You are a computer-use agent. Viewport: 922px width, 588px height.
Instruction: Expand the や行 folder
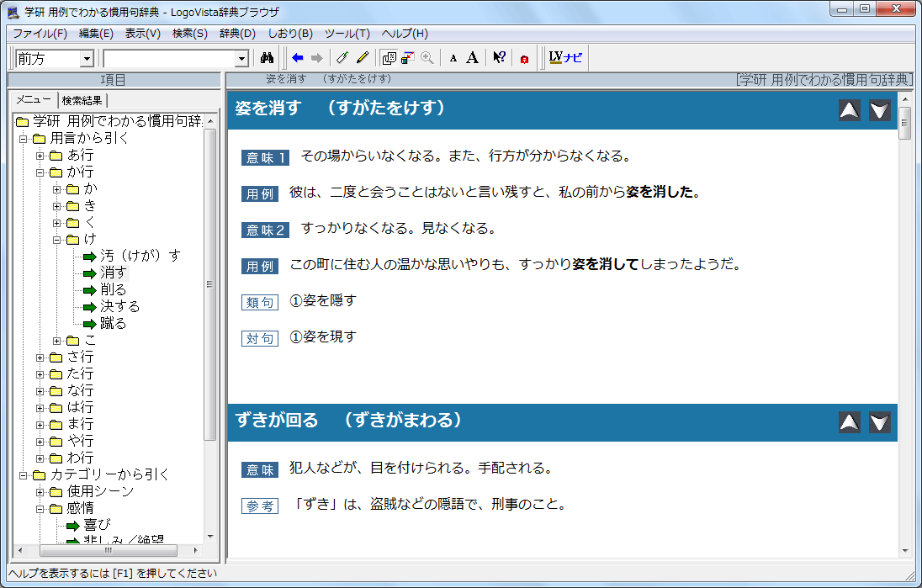(x=40, y=442)
